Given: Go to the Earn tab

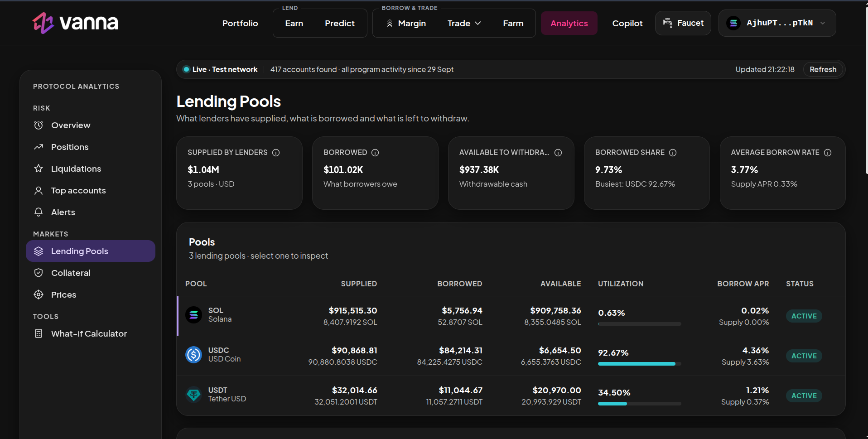Looking at the screenshot, I should coord(294,23).
